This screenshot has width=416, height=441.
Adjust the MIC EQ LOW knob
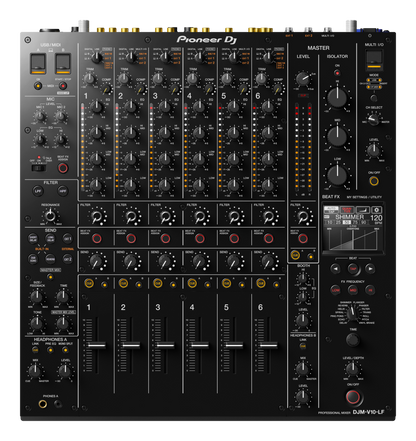[40, 140]
